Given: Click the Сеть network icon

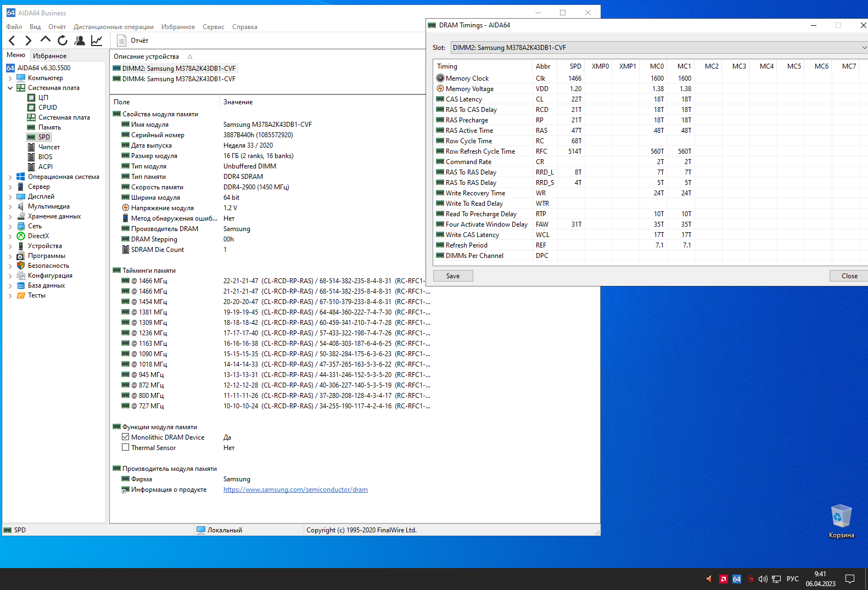Looking at the screenshot, I should coord(21,226).
